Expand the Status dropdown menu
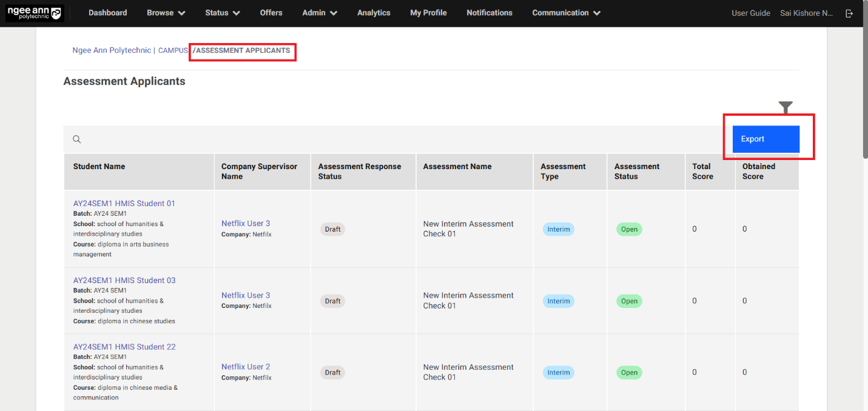Image resolution: width=868 pixels, height=411 pixels. click(x=222, y=13)
